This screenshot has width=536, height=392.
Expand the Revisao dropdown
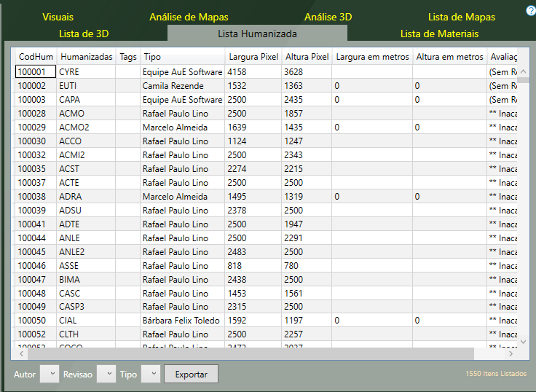pos(106,374)
